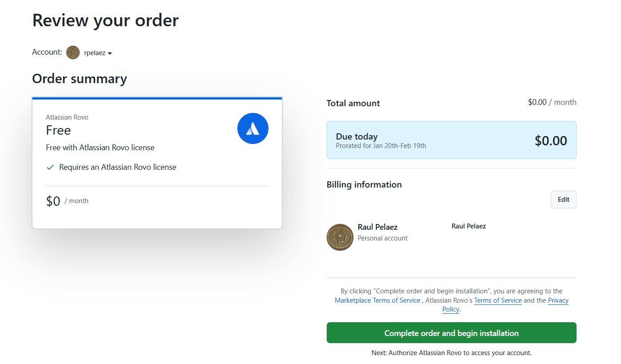This screenshot has width=621, height=364.
Task: Click the Personal account label
Action: click(382, 238)
